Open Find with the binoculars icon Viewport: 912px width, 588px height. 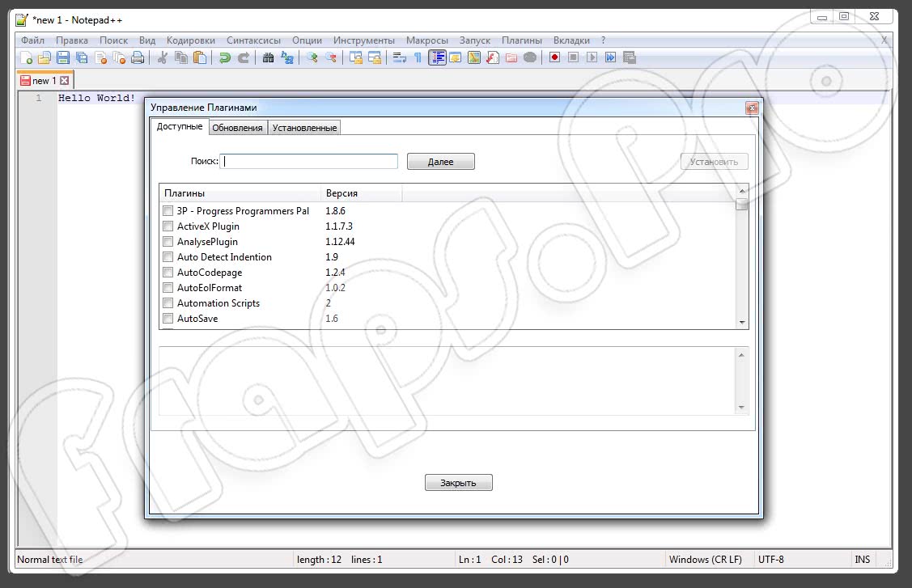pos(268,57)
